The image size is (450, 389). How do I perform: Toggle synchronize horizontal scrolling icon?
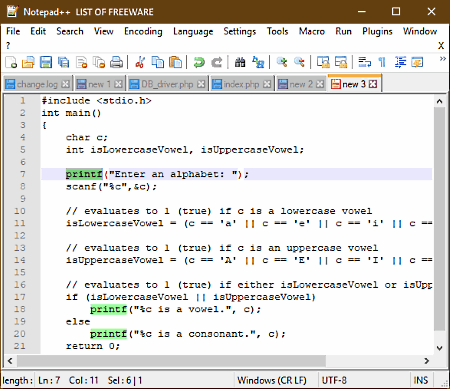point(341,62)
